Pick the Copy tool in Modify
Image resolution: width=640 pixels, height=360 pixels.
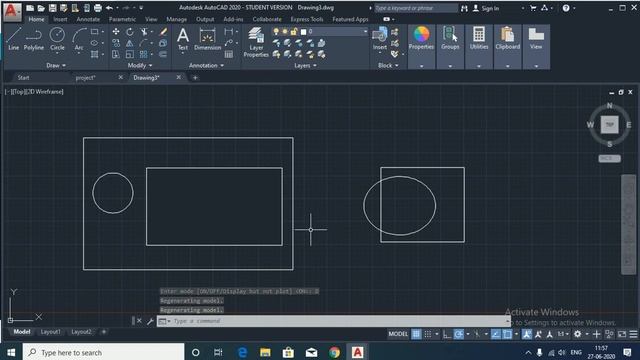click(116, 43)
